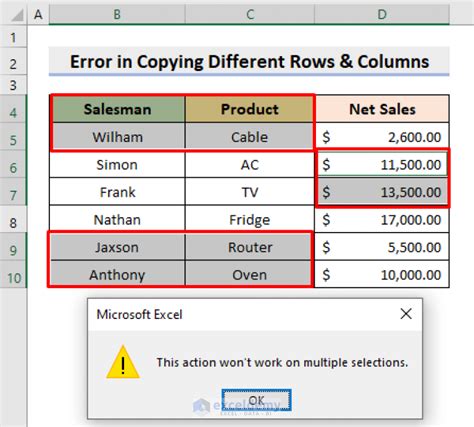Select row 1 header
Screen dimensions: 474x427
[13, 38]
